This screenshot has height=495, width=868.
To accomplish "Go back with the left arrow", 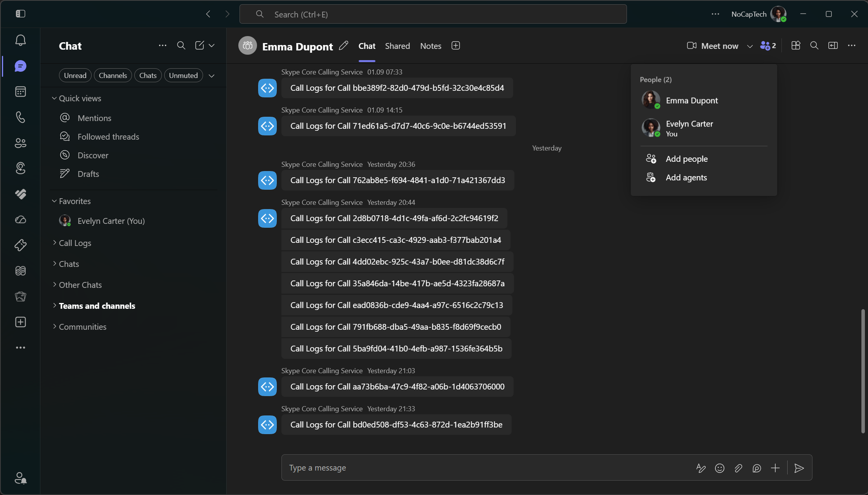I will point(208,14).
